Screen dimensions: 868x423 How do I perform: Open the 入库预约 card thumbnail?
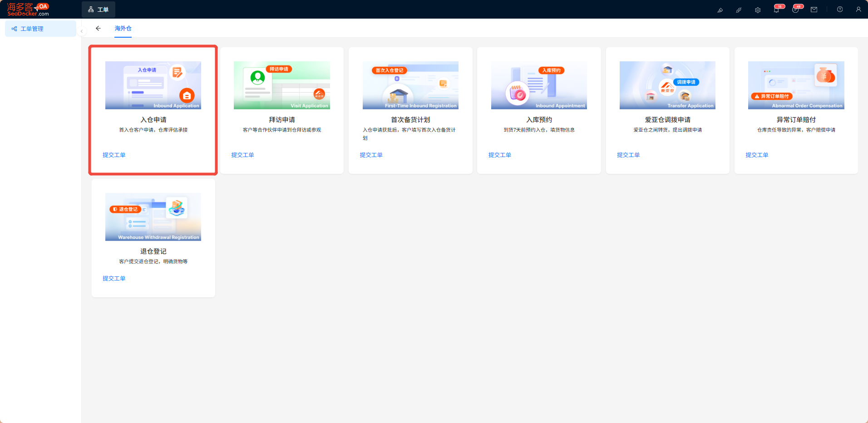point(539,85)
